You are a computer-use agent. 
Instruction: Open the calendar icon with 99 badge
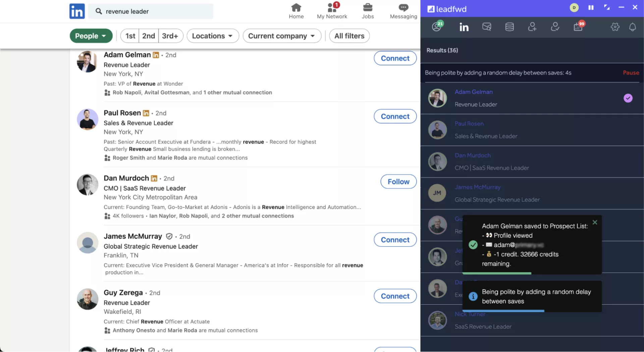coord(578,27)
